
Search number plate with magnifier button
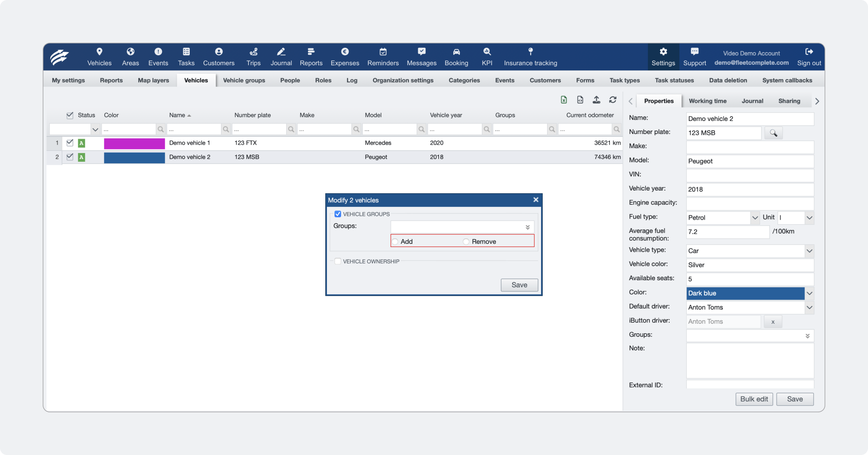click(x=773, y=133)
